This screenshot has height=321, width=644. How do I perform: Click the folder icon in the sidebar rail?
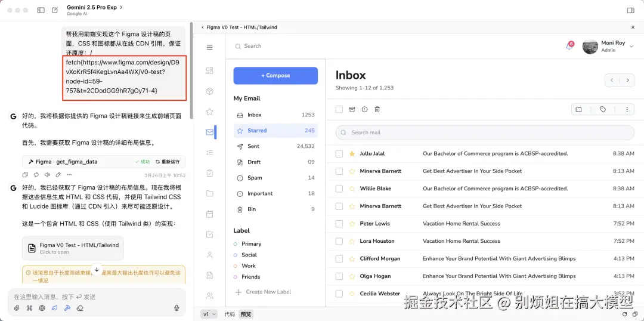point(210,193)
